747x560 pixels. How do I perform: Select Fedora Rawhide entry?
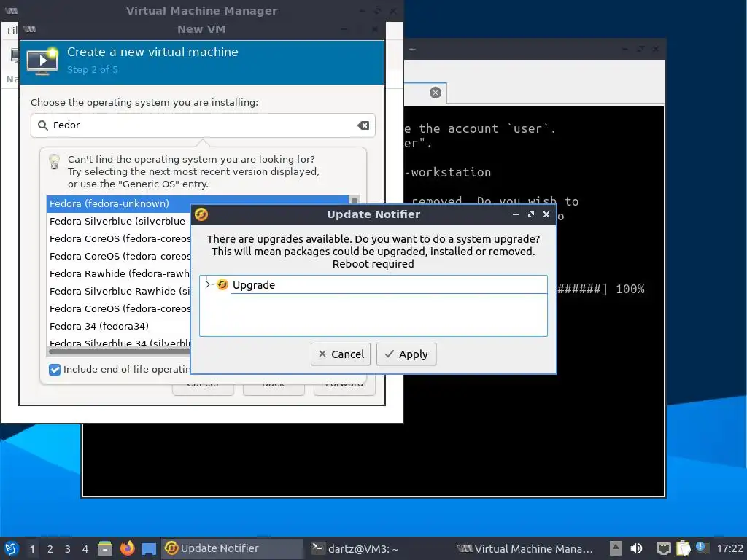click(x=119, y=274)
